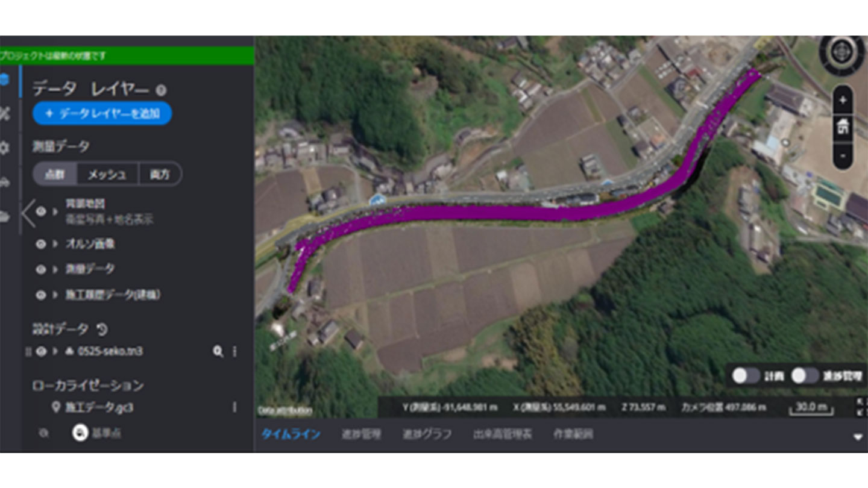Expand the 背景地図 layer tree
Image resolution: width=868 pixels, height=488 pixels.
pos(56,211)
